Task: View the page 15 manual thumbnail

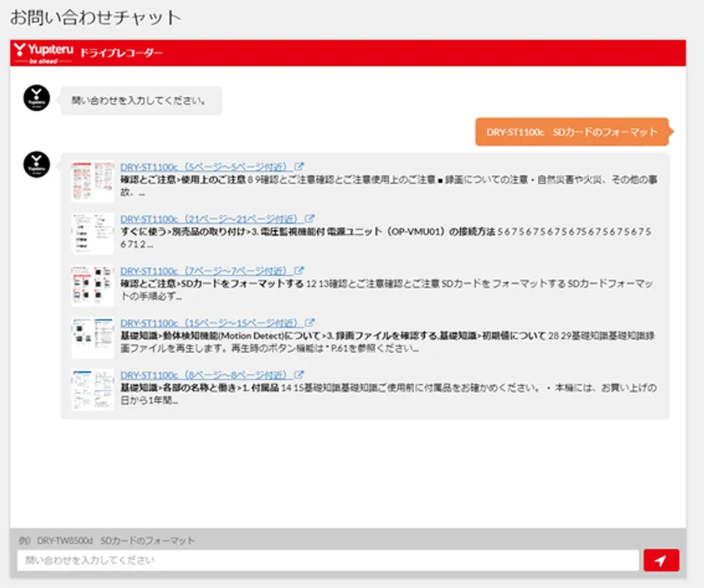Action: (92, 338)
